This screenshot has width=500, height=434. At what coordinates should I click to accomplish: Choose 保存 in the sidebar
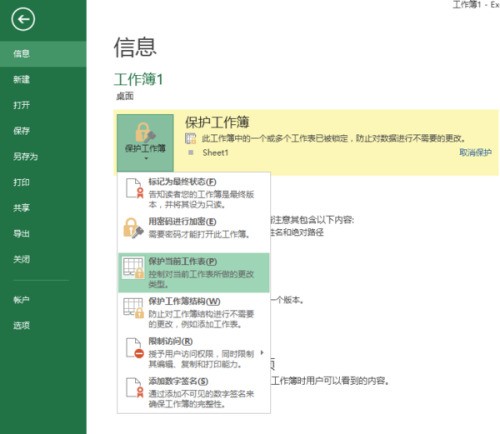pyautogui.click(x=43, y=131)
